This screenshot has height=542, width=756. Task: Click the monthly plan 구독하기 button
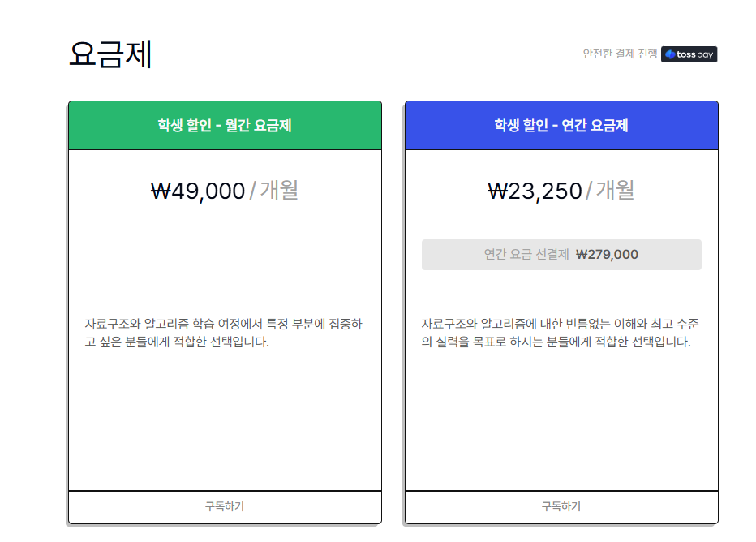point(225,506)
